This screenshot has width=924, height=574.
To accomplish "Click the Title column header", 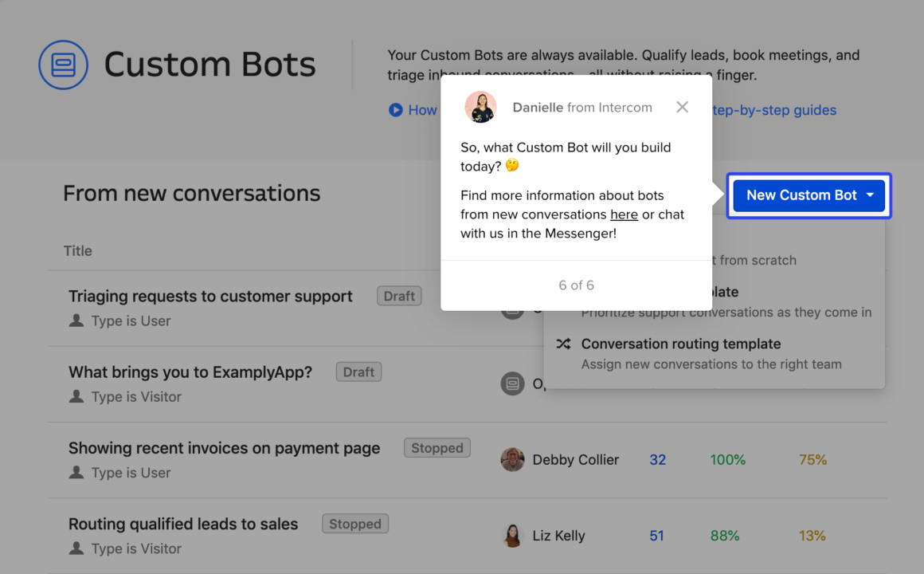I will pos(78,250).
